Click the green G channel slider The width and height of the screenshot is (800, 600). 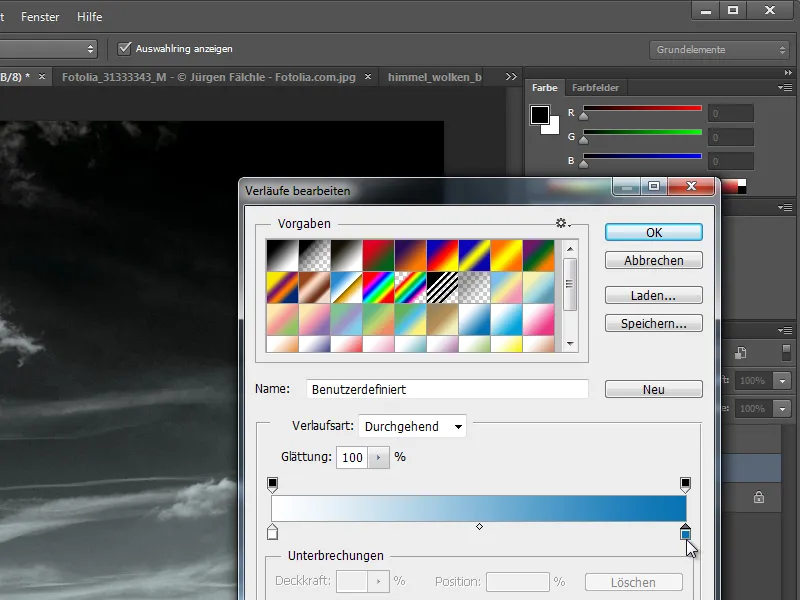coord(642,132)
